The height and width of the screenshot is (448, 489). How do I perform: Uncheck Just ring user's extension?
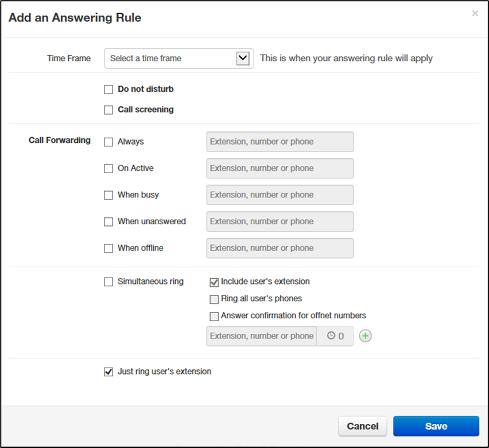(x=108, y=372)
